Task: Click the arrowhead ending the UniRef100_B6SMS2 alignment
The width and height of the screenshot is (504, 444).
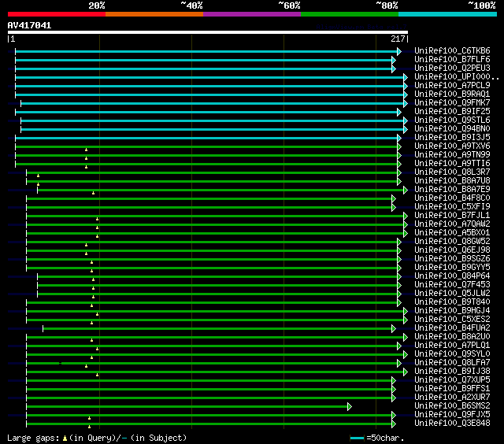Action: pyautogui.click(x=349, y=406)
